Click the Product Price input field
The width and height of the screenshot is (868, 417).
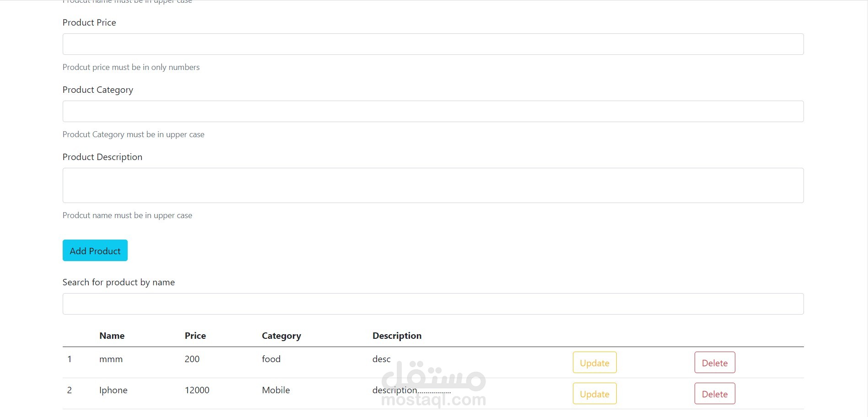[x=433, y=44]
